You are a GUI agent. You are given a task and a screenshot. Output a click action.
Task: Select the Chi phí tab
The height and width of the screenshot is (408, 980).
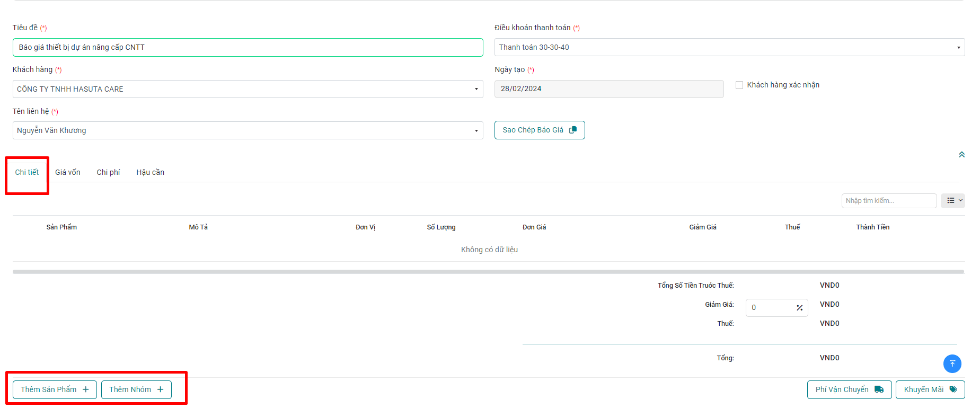[x=108, y=172]
